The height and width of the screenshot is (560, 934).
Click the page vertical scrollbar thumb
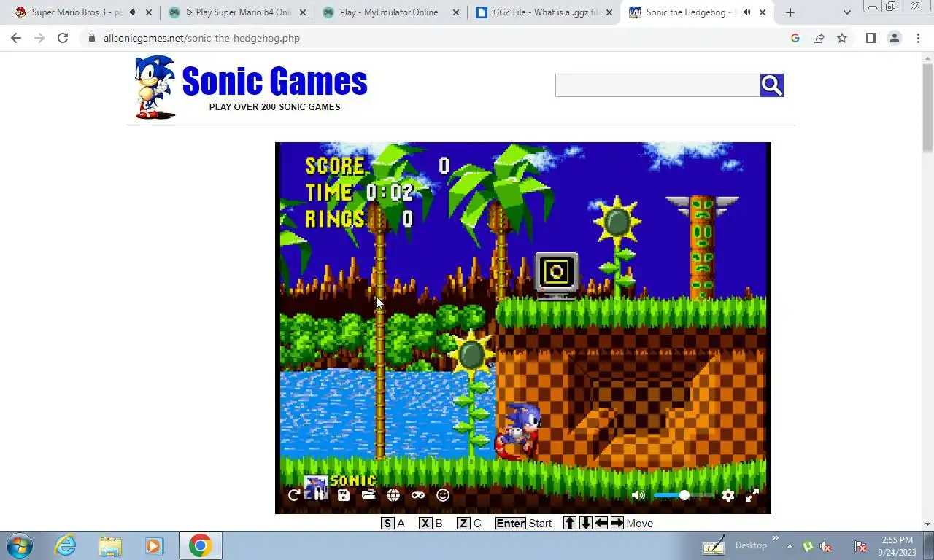point(927,108)
